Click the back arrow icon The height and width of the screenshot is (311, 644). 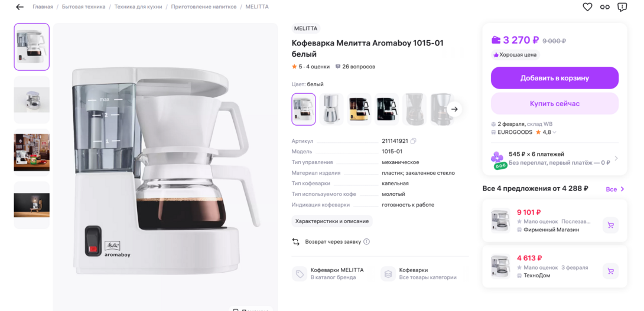tap(19, 7)
